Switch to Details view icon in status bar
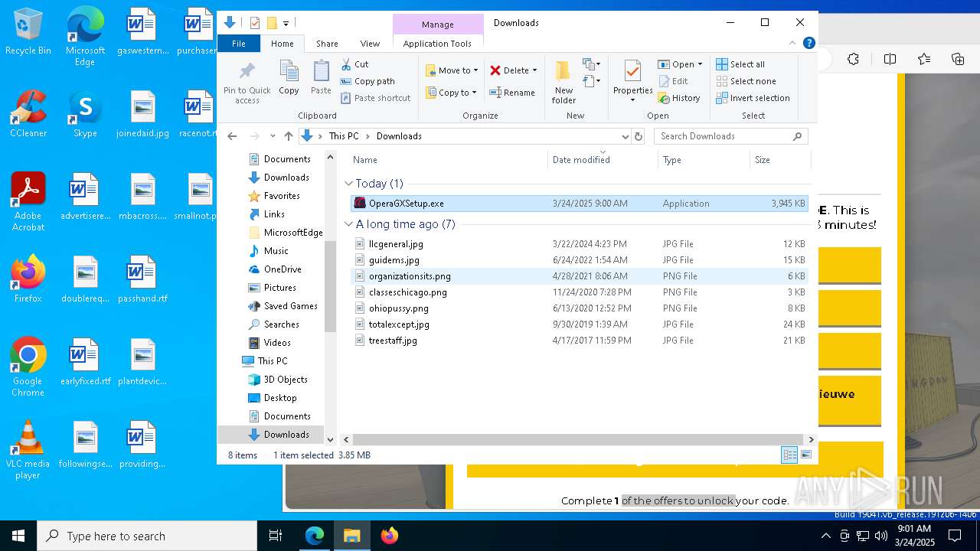 (x=789, y=455)
